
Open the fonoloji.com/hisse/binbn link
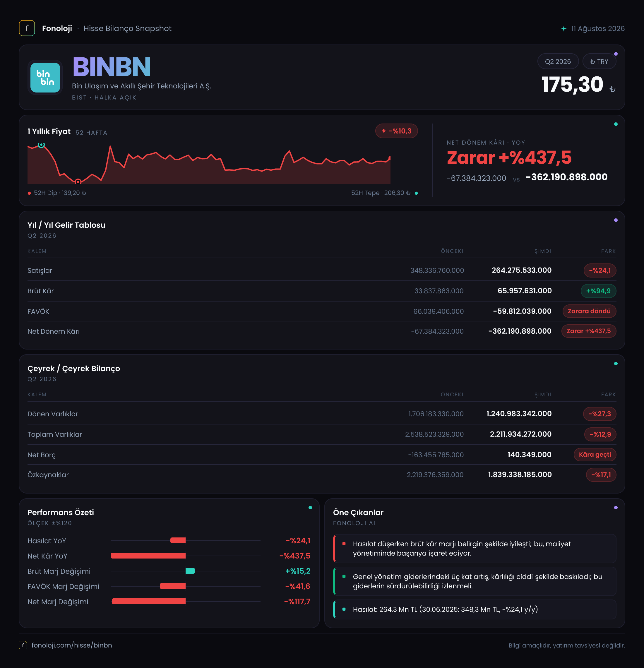coord(72,645)
